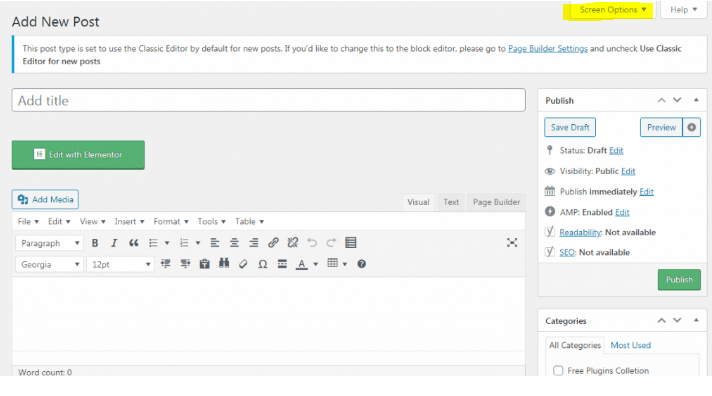Open table options dropdown arrow
The width and height of the screenshot is (712, 396).
(345, 264)
